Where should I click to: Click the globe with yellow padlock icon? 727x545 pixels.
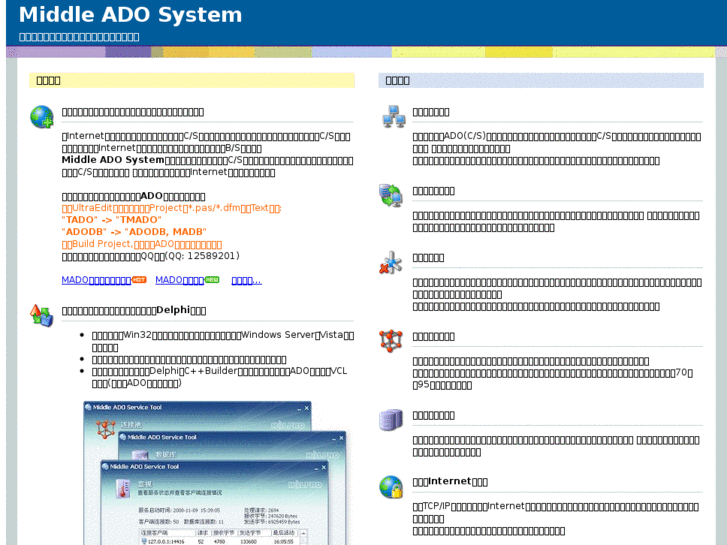coord(391,487)
